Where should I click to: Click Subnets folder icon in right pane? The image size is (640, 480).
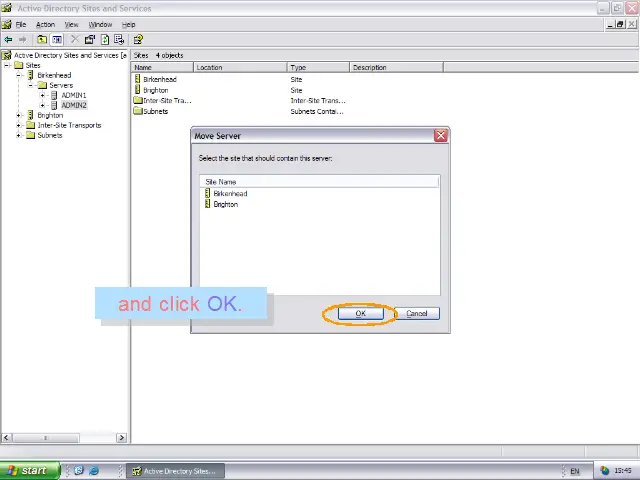138,111
